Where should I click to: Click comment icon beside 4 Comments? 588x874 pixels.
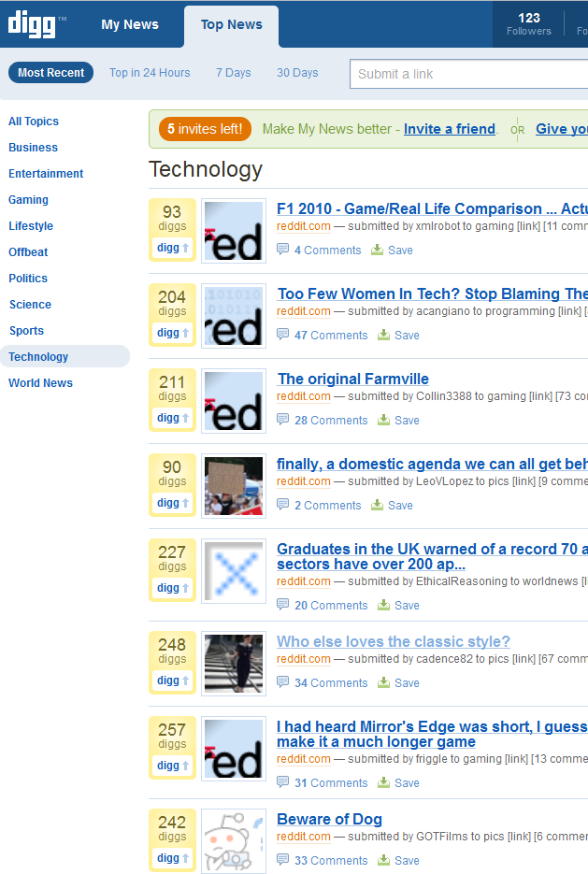point(283,250)
